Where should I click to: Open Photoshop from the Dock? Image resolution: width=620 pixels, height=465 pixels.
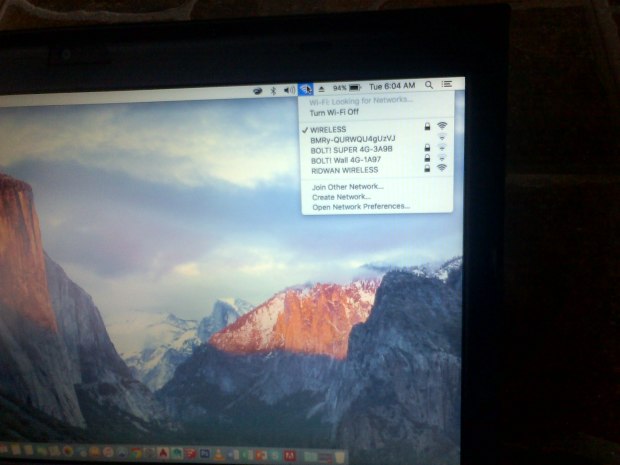[x=204, y=454]
